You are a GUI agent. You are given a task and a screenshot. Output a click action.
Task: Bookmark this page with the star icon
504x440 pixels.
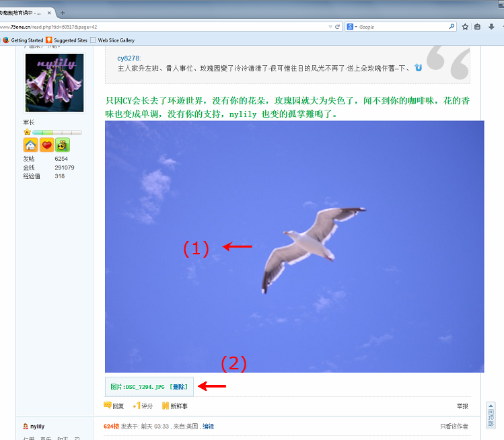pyautogui.click(x=465, y=27)
